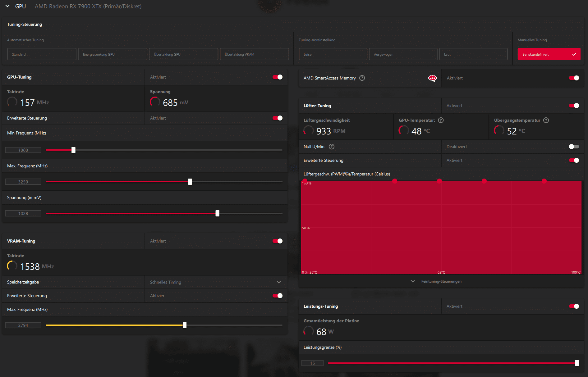This screenshot has width=588, height=377.
Task: Click the 933 RPM fan speed readout
Action: click(x=331, y=131)
